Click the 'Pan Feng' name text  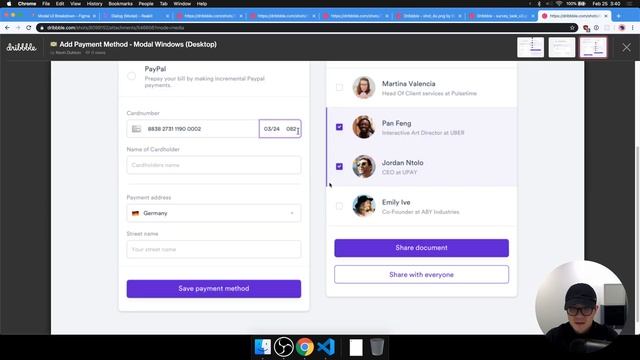(x=396, y=123)
